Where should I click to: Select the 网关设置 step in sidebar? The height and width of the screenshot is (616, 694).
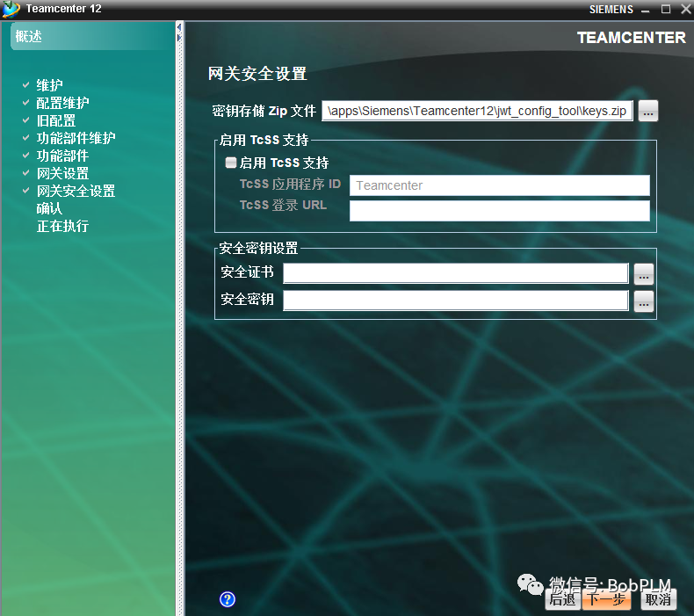pyautogui.click(x=62, y=173)
